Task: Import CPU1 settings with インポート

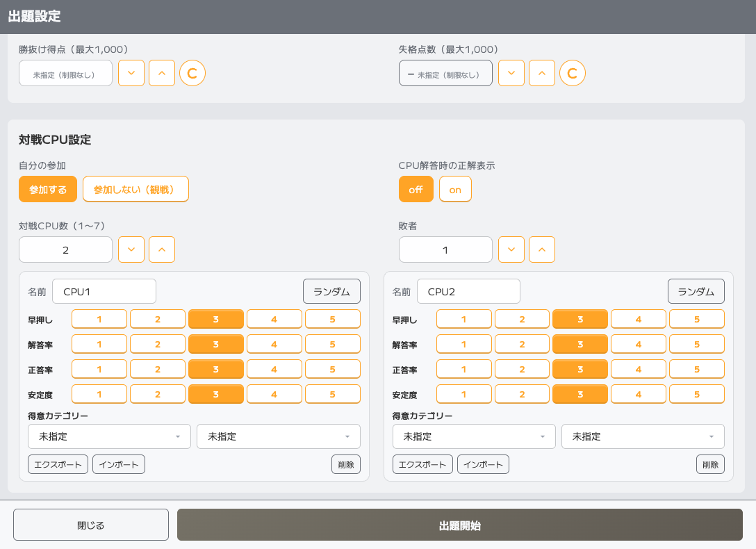Action: coord(119,464)
